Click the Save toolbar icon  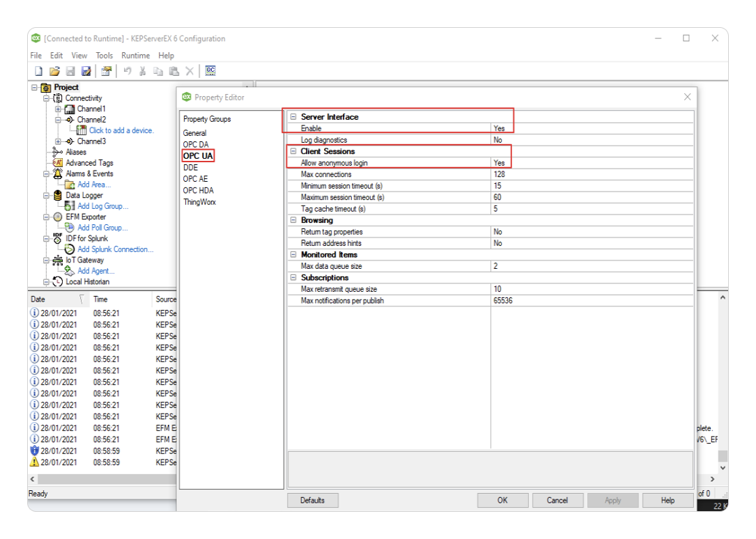coord(70,71)
